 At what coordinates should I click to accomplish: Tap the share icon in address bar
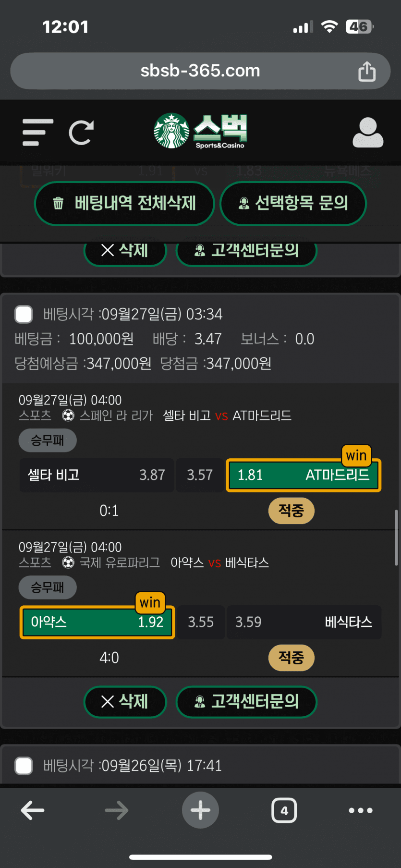pos(367,72)
